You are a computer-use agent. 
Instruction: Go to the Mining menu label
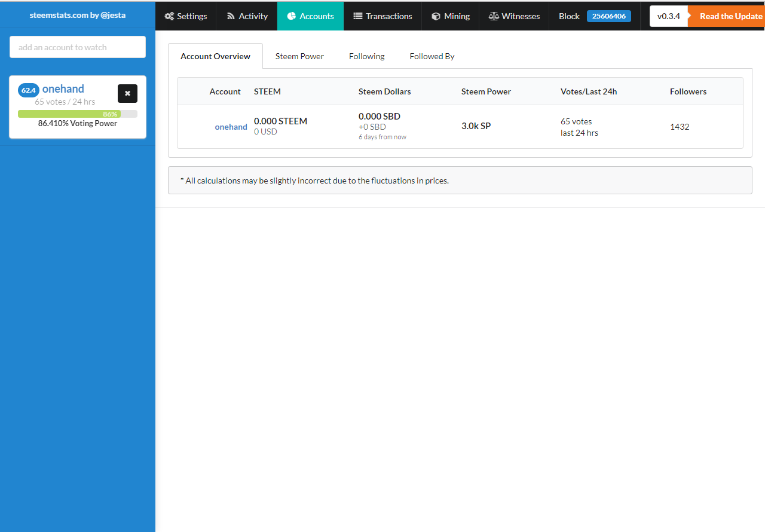457,16
